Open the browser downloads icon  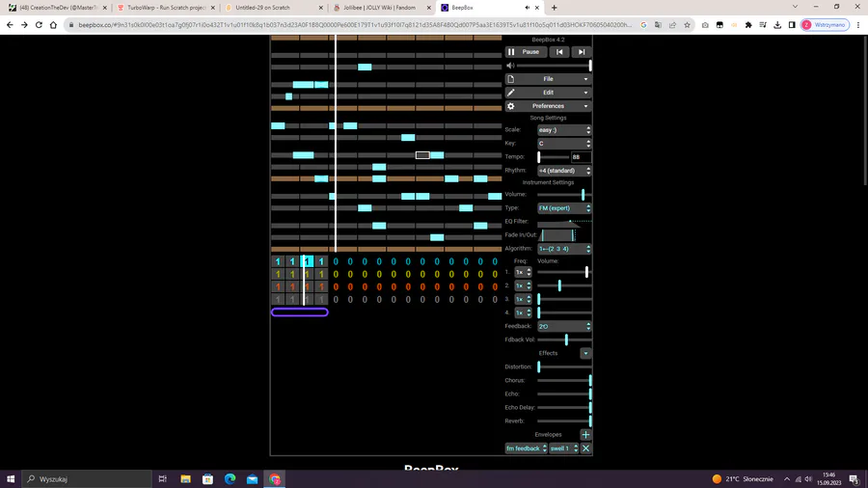click(777, 25)
